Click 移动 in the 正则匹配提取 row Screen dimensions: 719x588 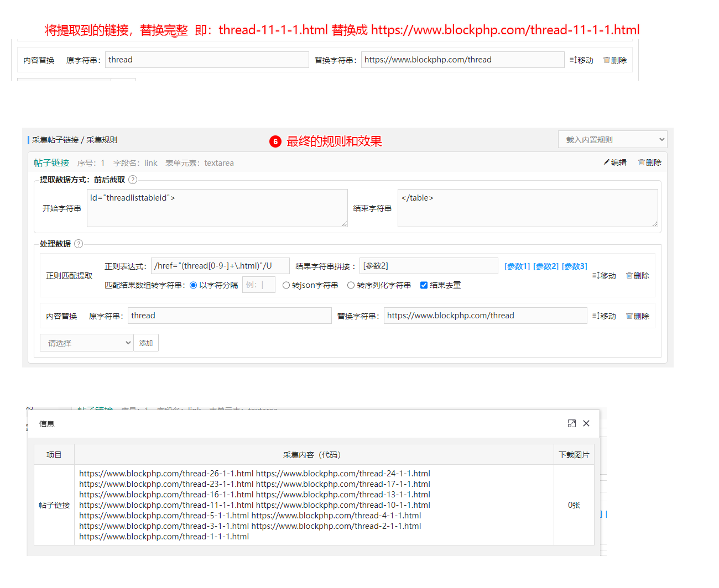(x=604, y=276)
